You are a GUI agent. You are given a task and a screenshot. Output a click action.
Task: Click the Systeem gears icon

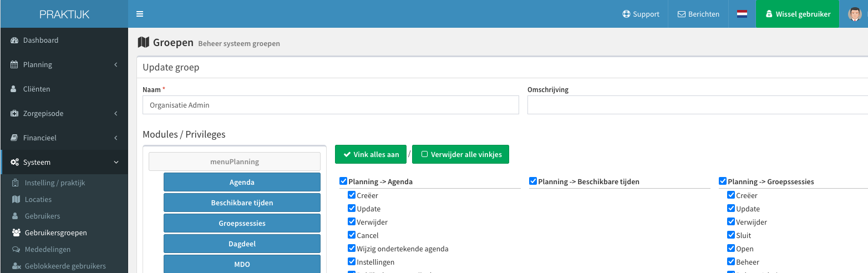click(x=15, y=163)
